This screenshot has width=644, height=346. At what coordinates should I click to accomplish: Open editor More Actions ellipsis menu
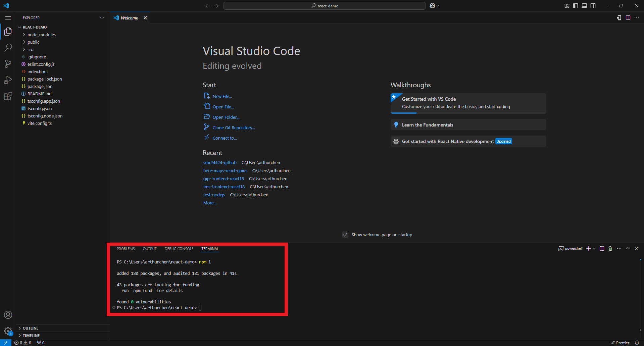point(637,18)
